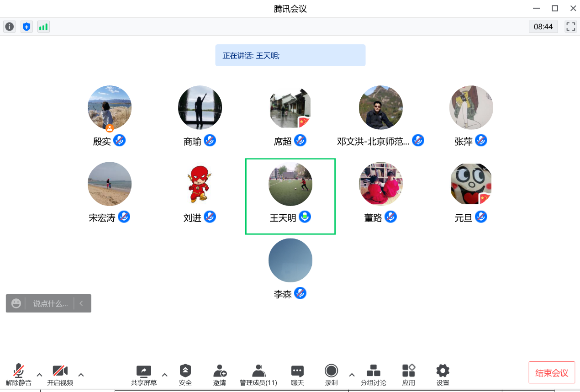Start recording with the 录制 button
The image size is (580, 392).
click(x=331, y=375)
